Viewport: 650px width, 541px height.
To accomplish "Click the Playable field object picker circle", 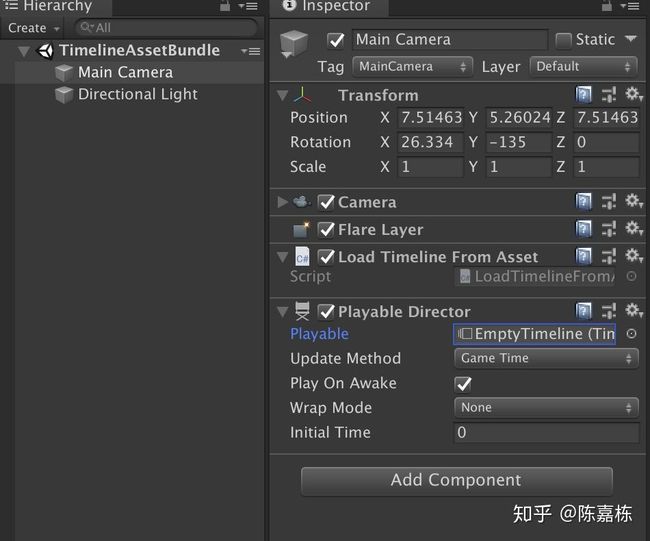I will [x=631, y=334].
